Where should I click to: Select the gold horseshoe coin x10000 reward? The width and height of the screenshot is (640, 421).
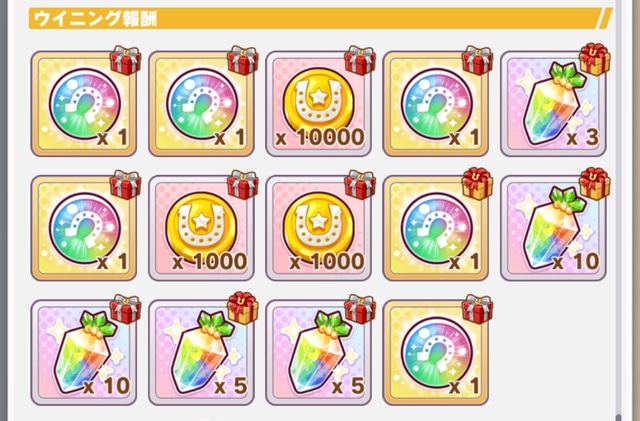(x=318, y=104)
